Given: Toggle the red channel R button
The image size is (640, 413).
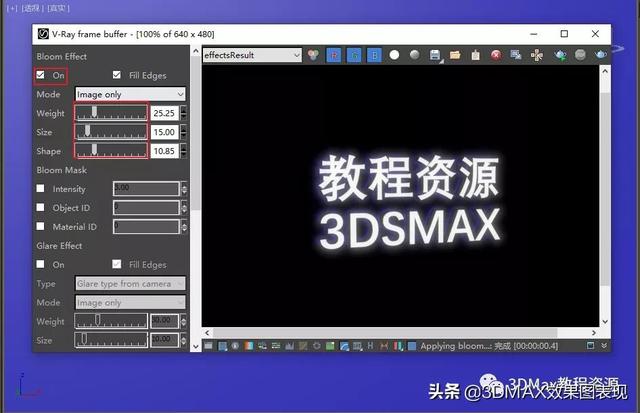Looking at the screenshot, I should [x=334, y=55].
